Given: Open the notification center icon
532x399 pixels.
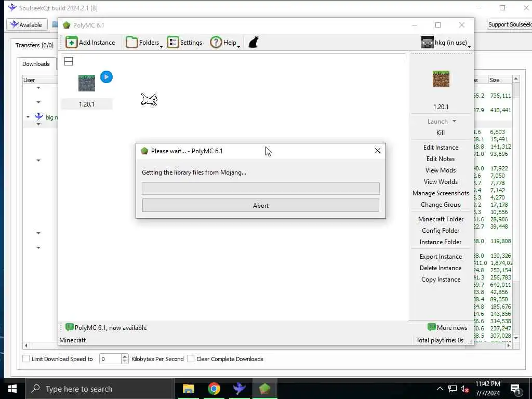Looking at the screenshot, I should click(516, 389).
